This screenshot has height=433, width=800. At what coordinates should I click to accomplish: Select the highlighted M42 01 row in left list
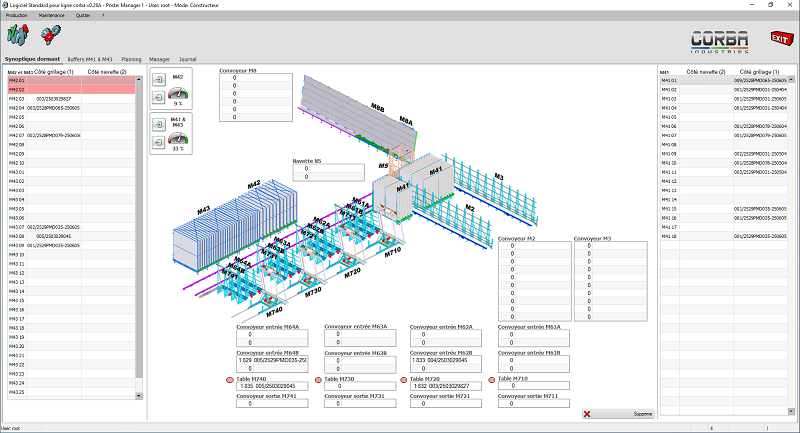point(70,81)
